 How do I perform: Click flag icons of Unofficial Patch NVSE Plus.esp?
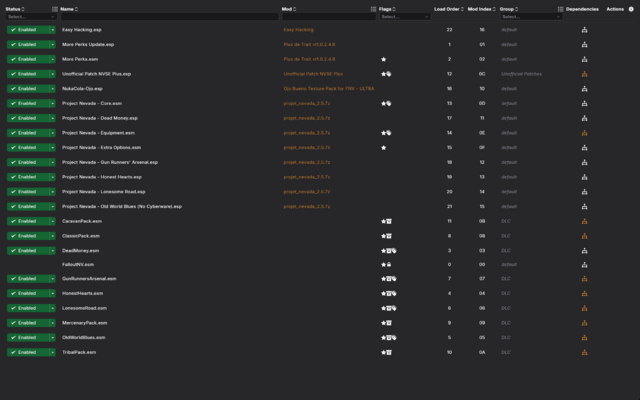(386, 74)
